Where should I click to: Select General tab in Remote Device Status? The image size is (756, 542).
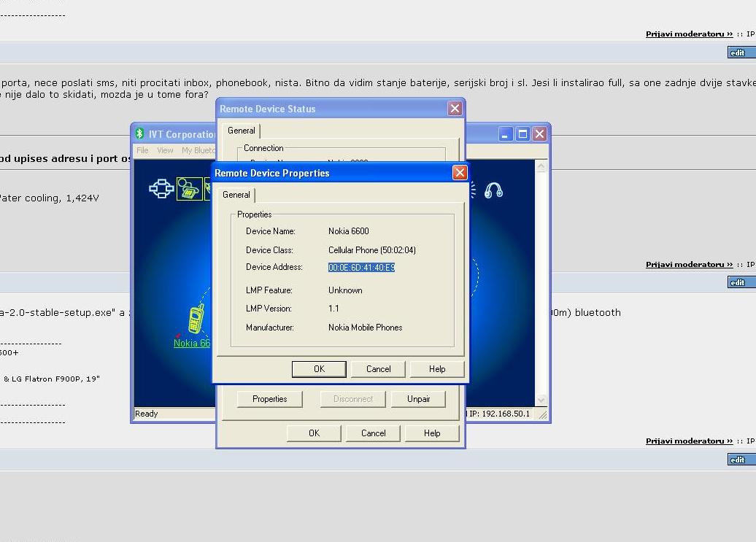(x=241, y=131)
